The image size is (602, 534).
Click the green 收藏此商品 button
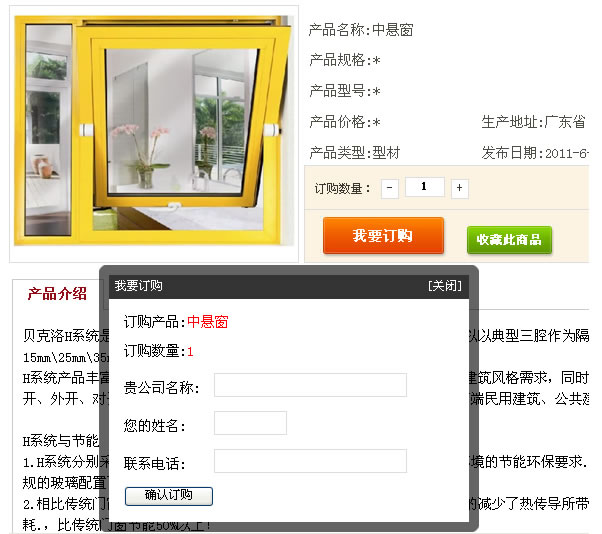tap(509, 240)
